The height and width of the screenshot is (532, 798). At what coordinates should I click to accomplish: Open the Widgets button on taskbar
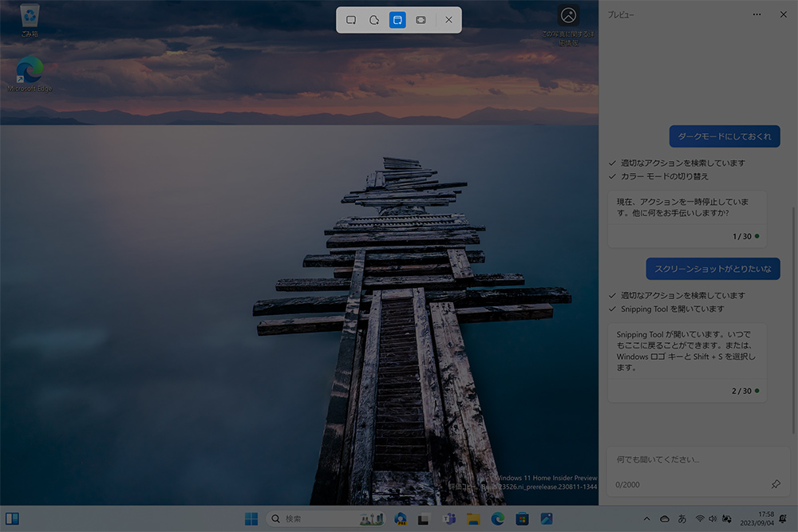12,518
